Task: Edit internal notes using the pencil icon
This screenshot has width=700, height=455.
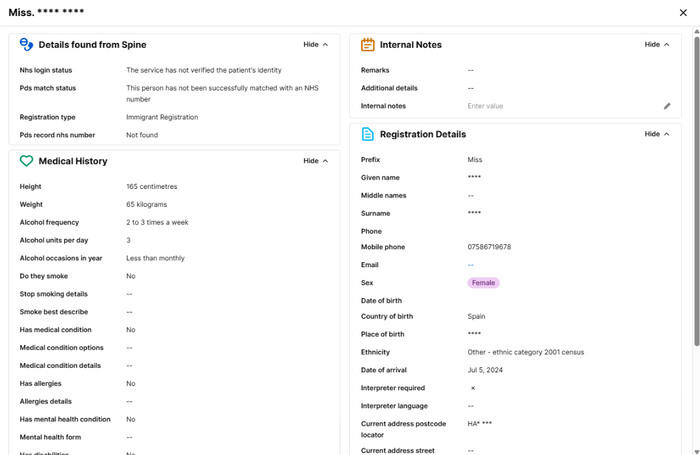Action: 667,106
